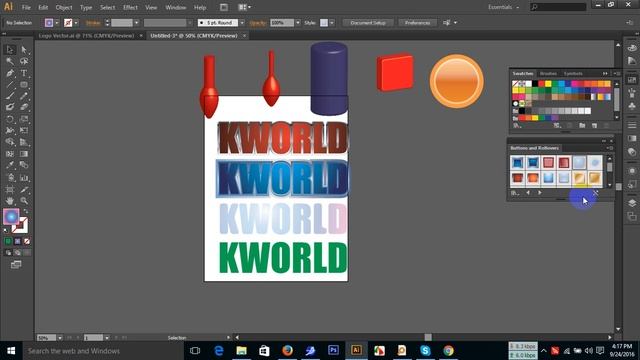Image resolution: width=640 pixels, height=360 pixels.
Task: Select the Type tool
Action: pyautogui.click(x=24, y=73)
